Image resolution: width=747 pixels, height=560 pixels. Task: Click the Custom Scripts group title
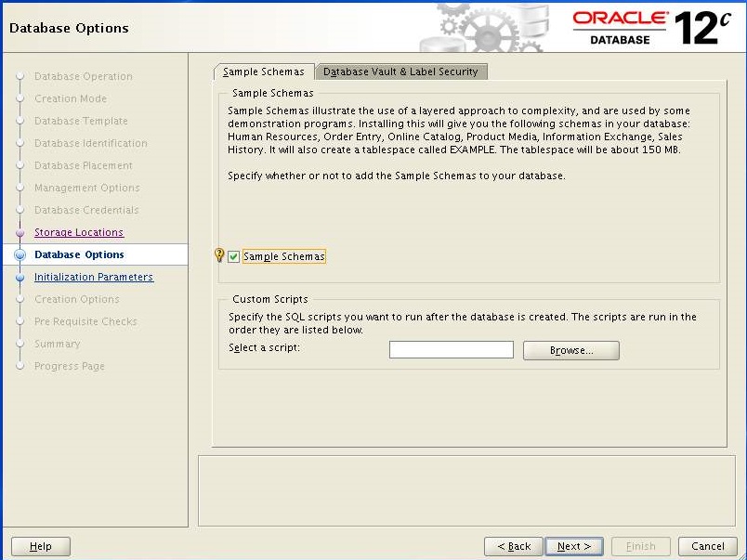pos(270,299)
